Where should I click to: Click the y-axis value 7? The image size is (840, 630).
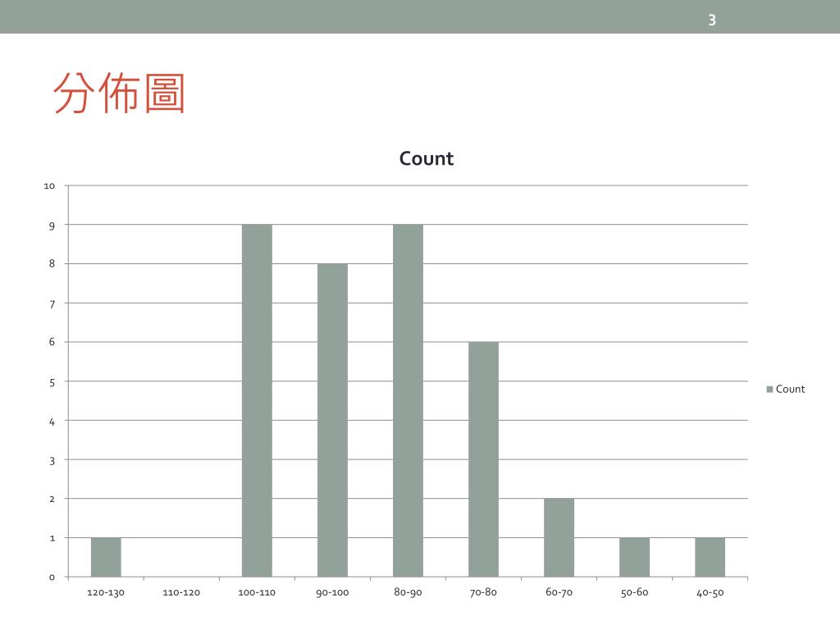click(x=52, y=304)
